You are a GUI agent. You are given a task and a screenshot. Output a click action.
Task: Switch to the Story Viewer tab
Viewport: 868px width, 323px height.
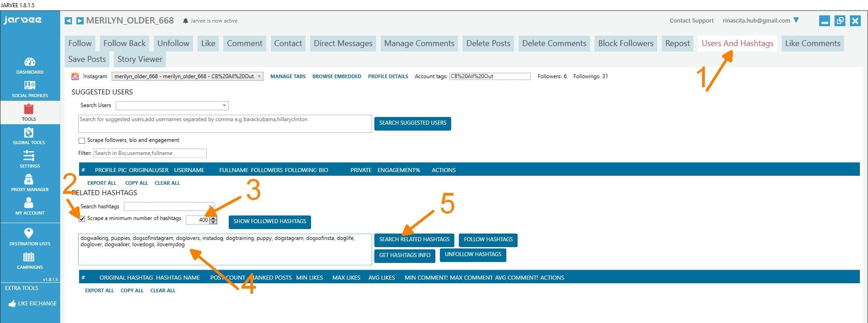140,59
